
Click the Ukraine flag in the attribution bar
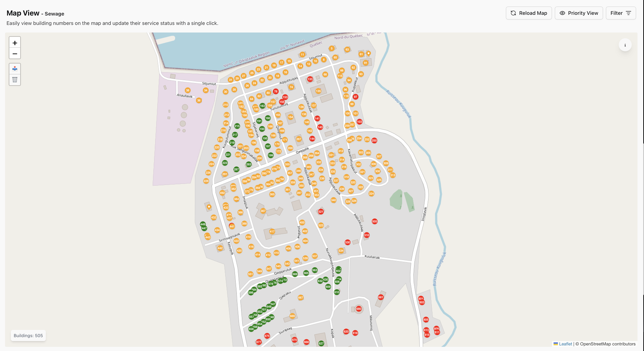[556, 344]
